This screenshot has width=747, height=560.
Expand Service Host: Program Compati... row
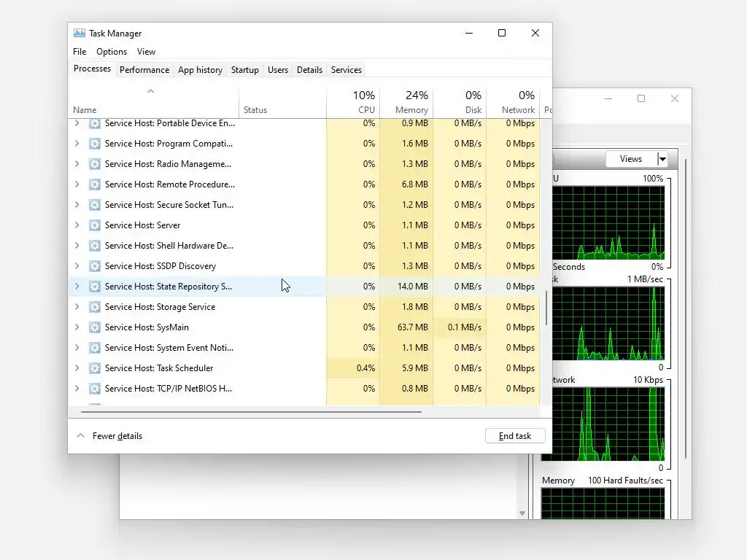tap(77, 144)
